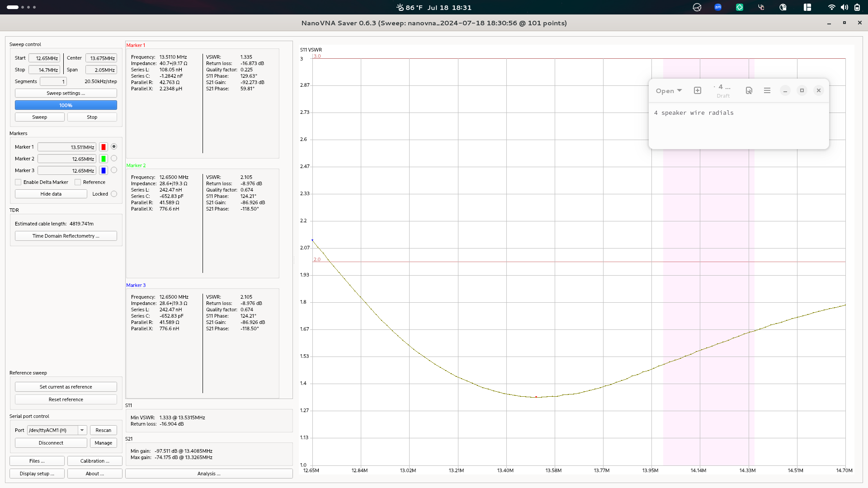The height and width of the screenshot is (488, 868).
Task: Minimize the text editor window
Action: (785, 90)
